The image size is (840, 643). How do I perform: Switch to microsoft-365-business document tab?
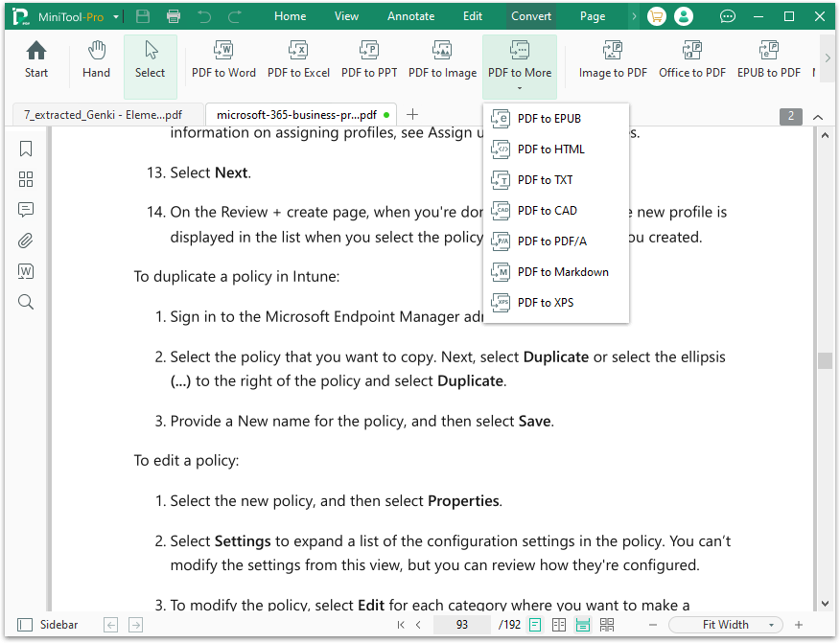(x=300, y=115)
